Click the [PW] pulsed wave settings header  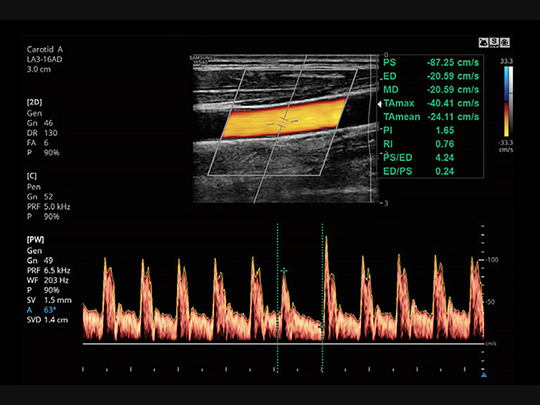tap(35, 240)
